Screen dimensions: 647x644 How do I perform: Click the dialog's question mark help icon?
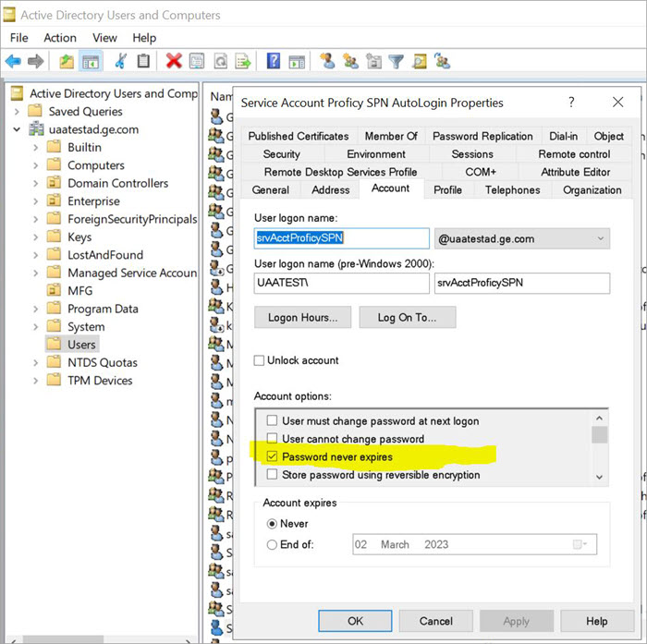click(571, 102)
